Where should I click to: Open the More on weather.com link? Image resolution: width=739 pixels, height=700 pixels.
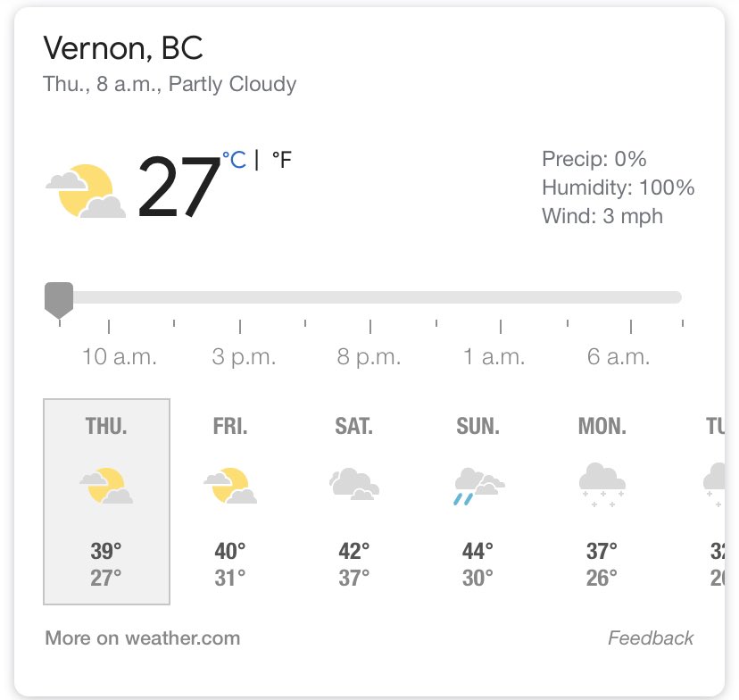click(x=143, y=638)
